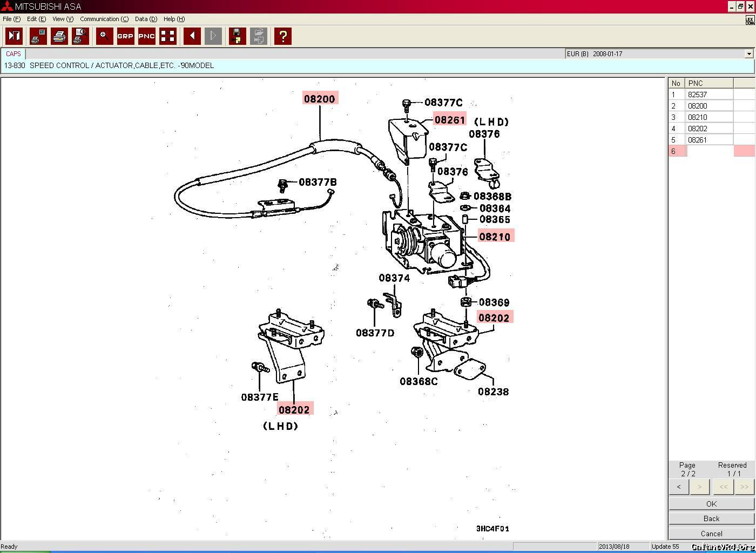756x553 pixels.
Task: Select the CAPS tab
Action: pos(13,54)
